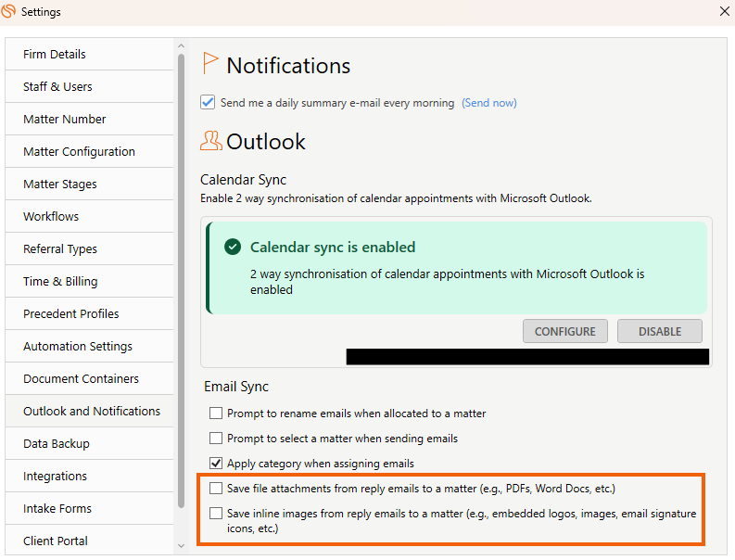Click the sidebar scroll down arrow
Image resolution: width=735 pixels, height=560 pixels.
point(182,546)
